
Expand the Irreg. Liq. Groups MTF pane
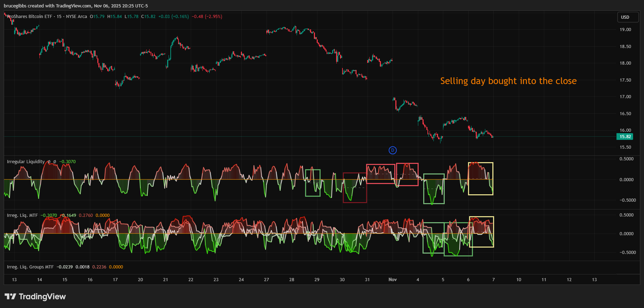(30, 267)
